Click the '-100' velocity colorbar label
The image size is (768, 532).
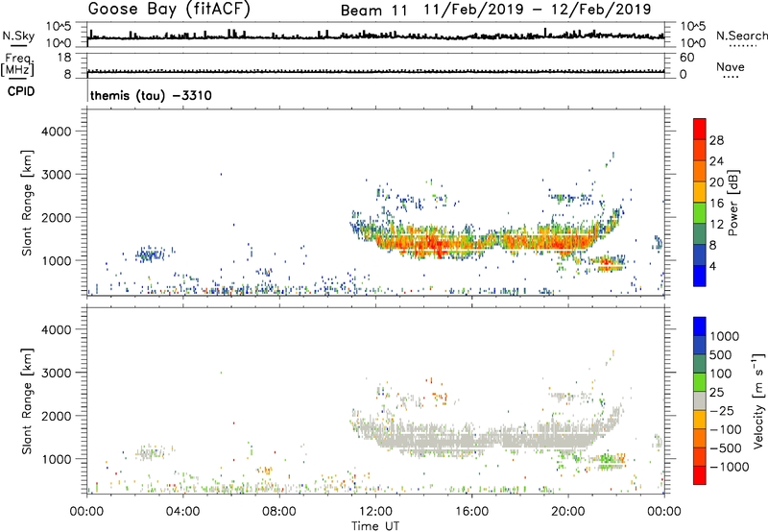(x=725, y=429)
